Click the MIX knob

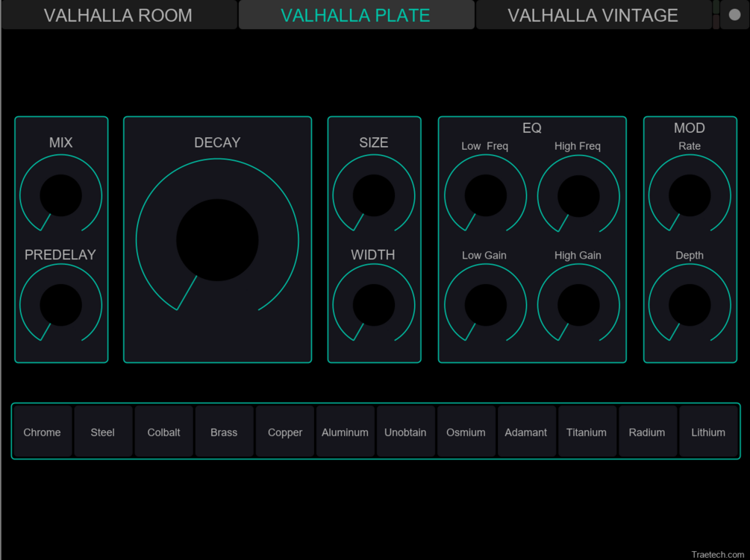click(60, 195)
